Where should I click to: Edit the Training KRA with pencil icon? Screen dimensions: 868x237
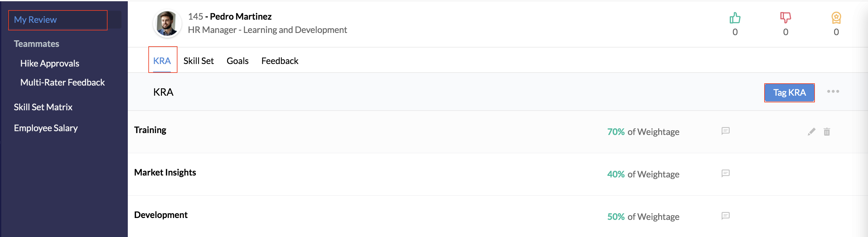(x=811, y=132)
